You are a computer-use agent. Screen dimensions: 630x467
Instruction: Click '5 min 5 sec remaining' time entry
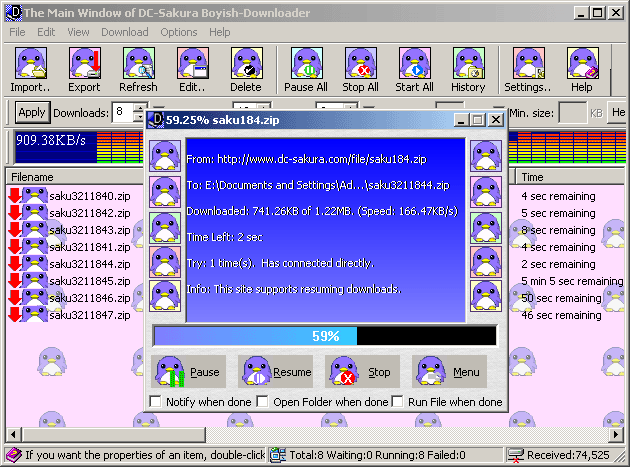tap(572, 281)
